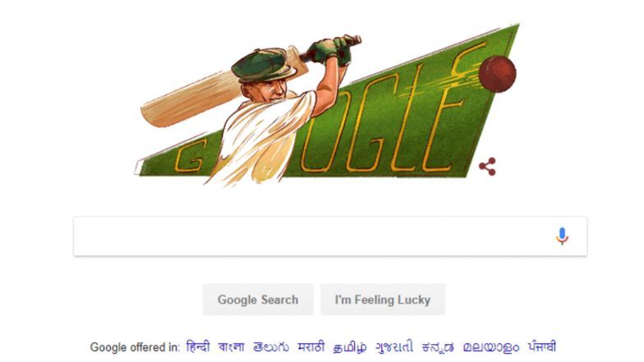Activate voice search microphone icon
Viewport: 644px width, 362px height.
coord(562,236)
